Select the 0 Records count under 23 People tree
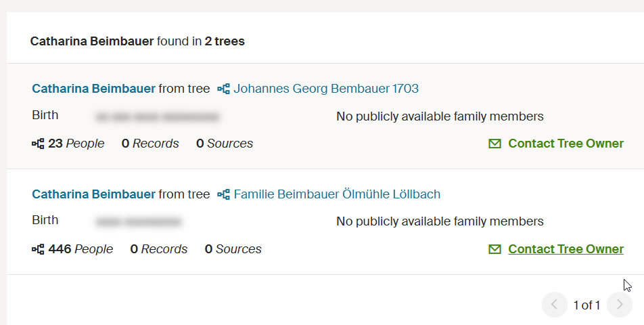Image resolution: width=644 pixels, height=325 pixels. (x=150, y=144)
